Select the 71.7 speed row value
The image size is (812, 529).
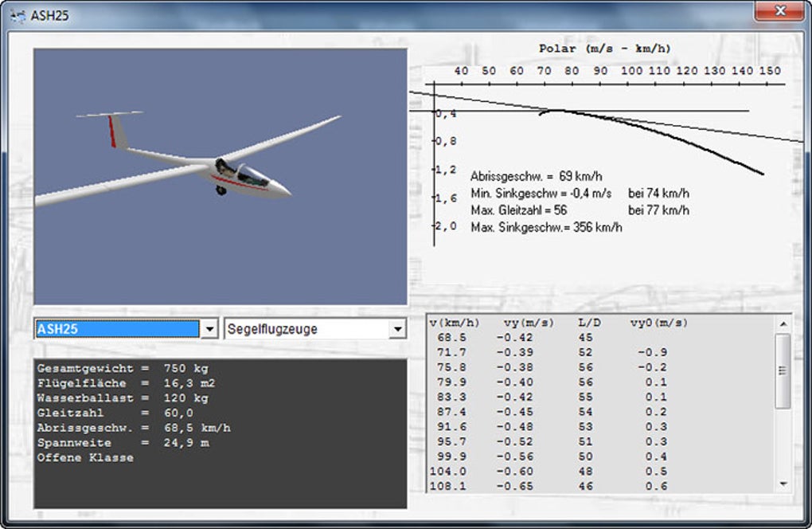[x=451, y=352]
